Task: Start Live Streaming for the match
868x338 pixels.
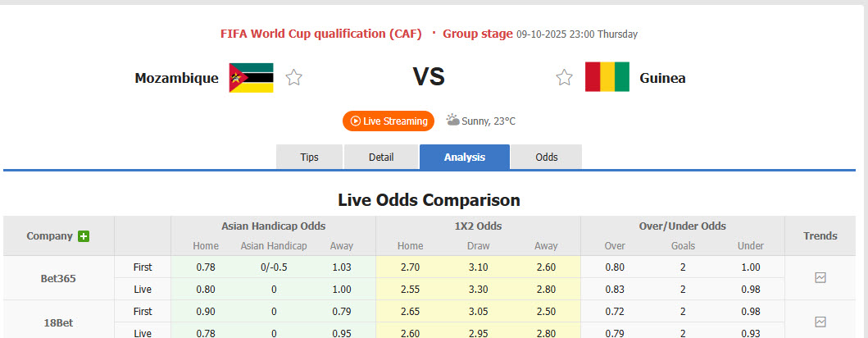Action: [x=389, y=121]
